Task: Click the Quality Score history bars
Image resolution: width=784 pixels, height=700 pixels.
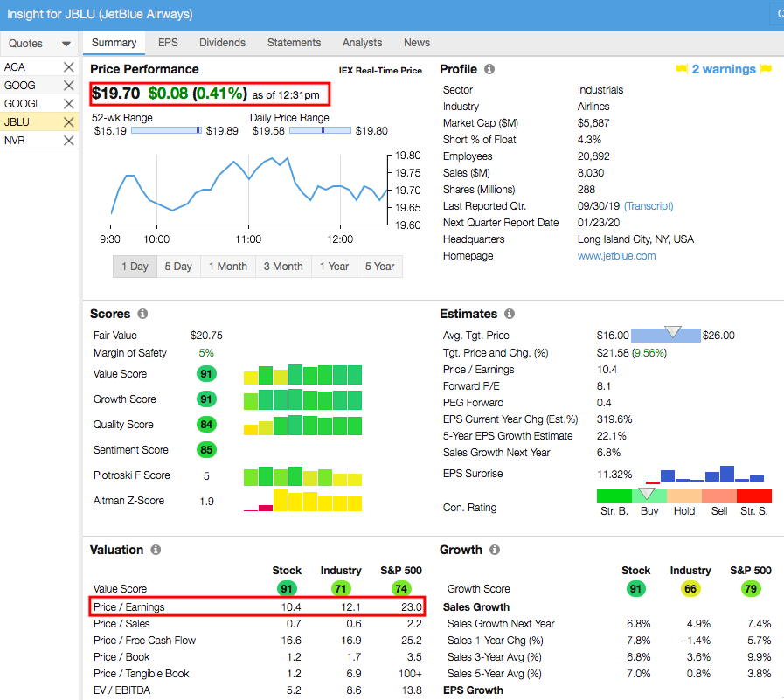Action: click(x=302, y=425)
